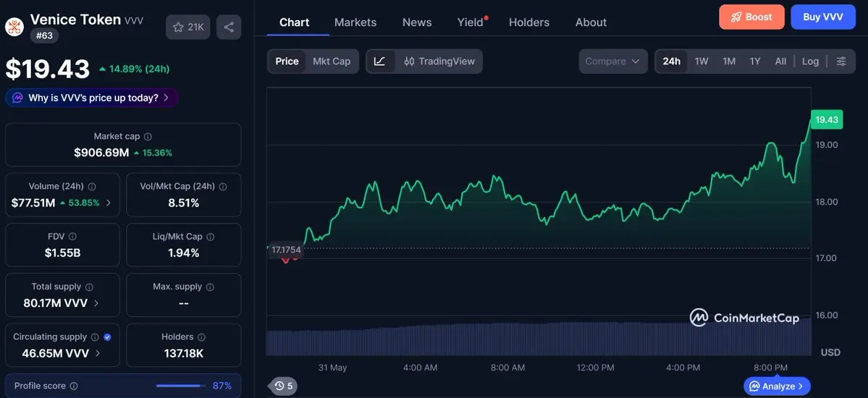Screen dimensions: 868x398
Task: Select 24h time range
Action: [672, 62]
